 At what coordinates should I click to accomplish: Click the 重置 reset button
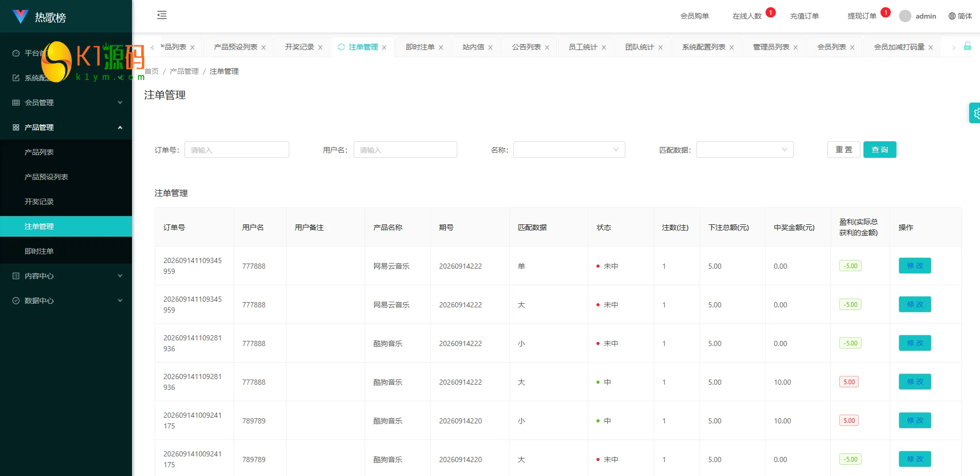click(844, 150)
